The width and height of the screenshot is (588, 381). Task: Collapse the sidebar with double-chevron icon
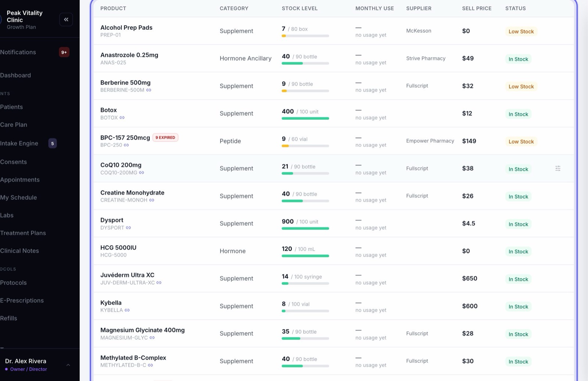click(x=66, y=19)
